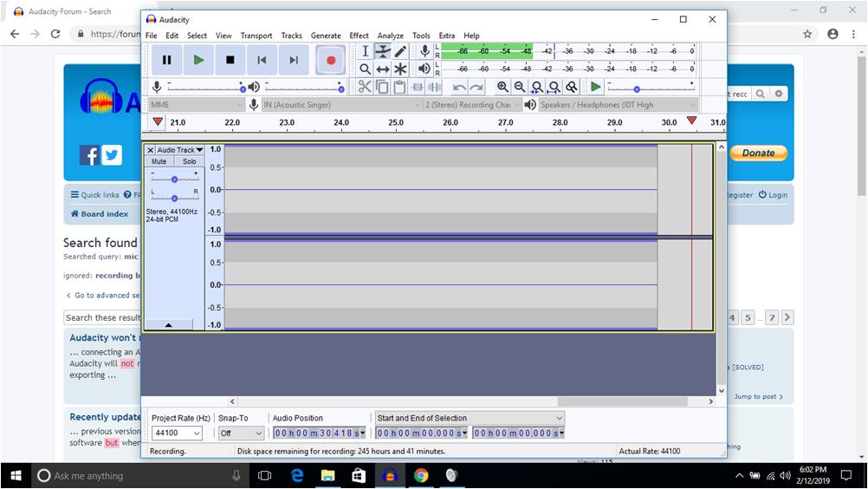Click the playback volume slider
868x489 pixels.
click(x=304, y=87)
